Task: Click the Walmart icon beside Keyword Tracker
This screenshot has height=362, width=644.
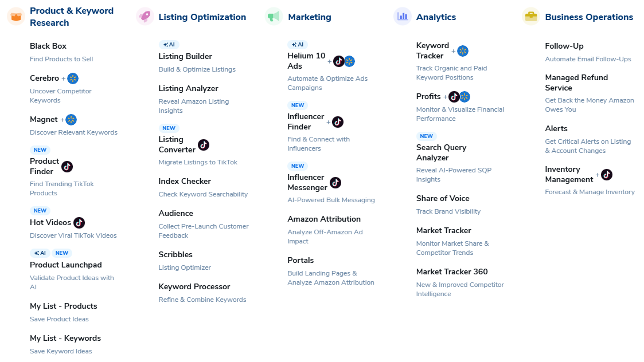Action: pyautogui.click(x=463, y=51)
